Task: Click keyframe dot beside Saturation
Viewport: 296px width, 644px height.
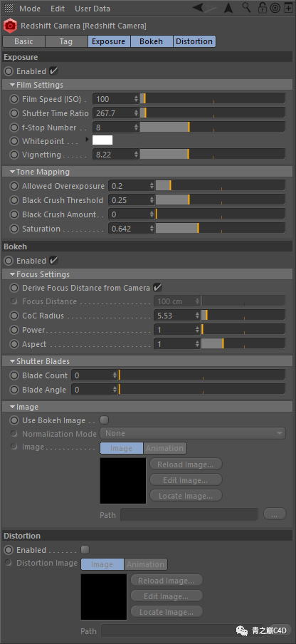Action: click(15, 229)
